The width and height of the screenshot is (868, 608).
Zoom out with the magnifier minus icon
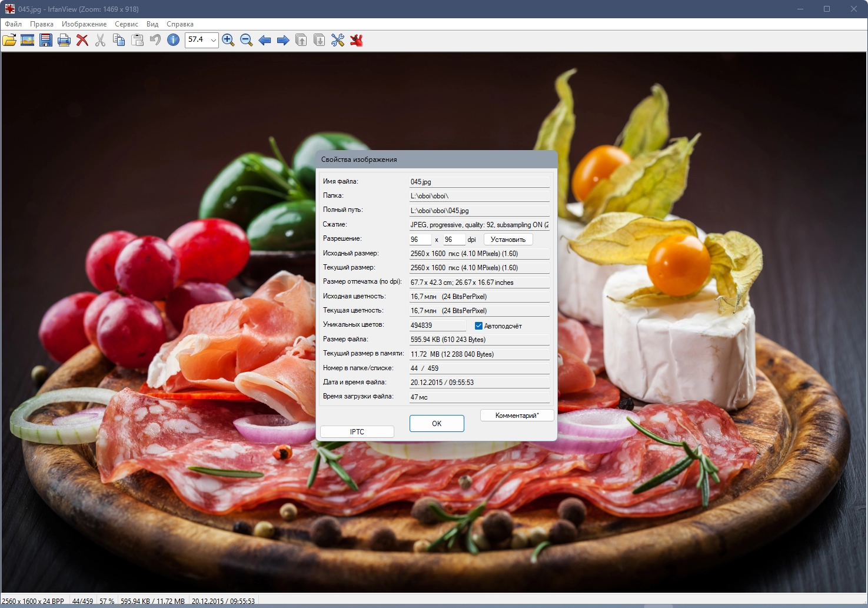pos(247,40)
